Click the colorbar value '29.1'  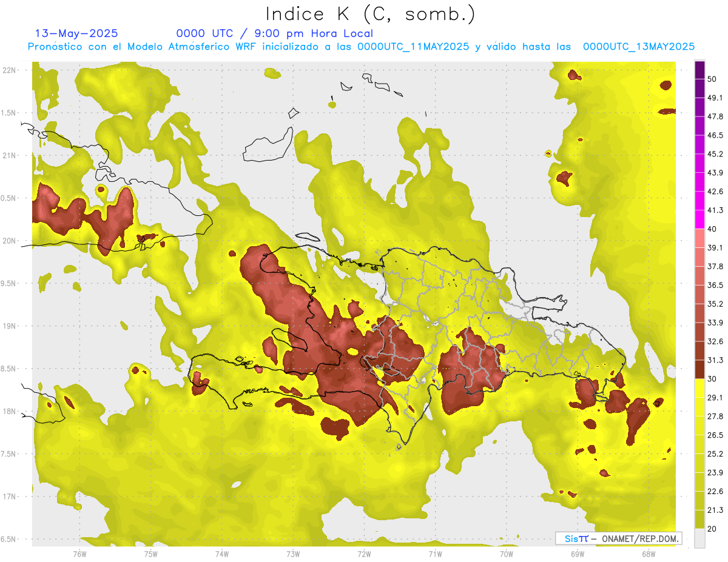coord(715,398)
